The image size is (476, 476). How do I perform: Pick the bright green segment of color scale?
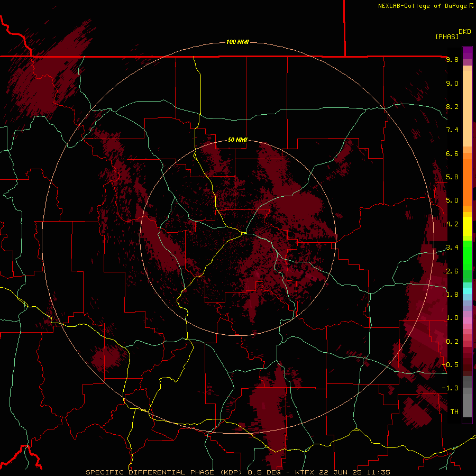(x=467, y=255)
